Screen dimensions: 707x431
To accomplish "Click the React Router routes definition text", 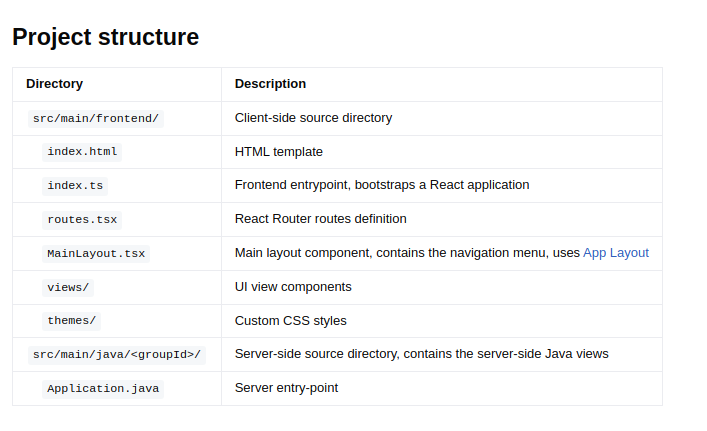I will 320,219.
